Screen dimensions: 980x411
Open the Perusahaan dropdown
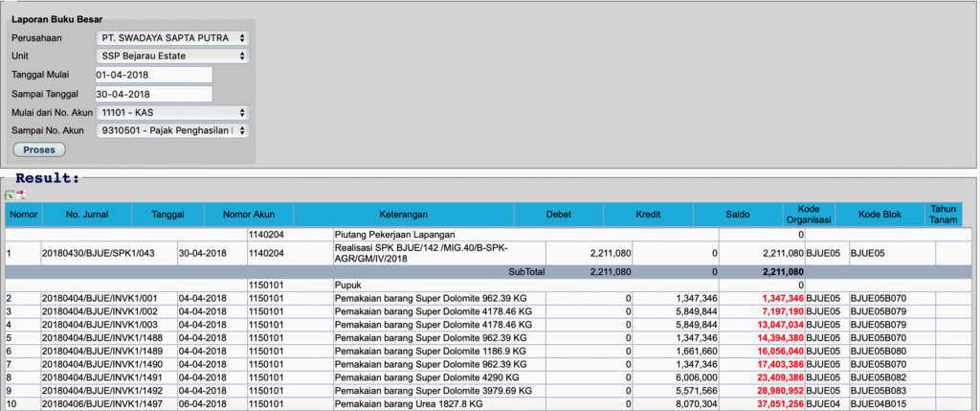[x=172, y=38]
